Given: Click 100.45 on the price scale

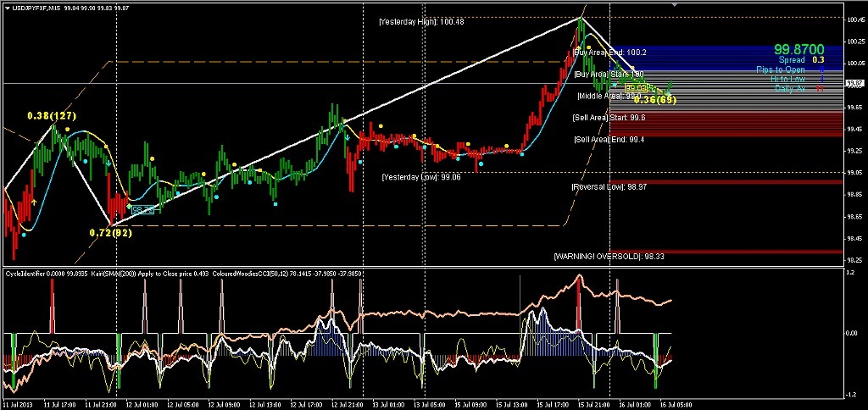Looking at the screenshot, I should click(854, 19).
